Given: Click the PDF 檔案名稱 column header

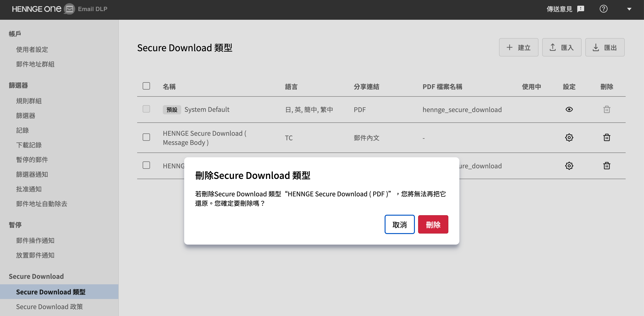Looking at the screenshot, I should click(442, 87).
